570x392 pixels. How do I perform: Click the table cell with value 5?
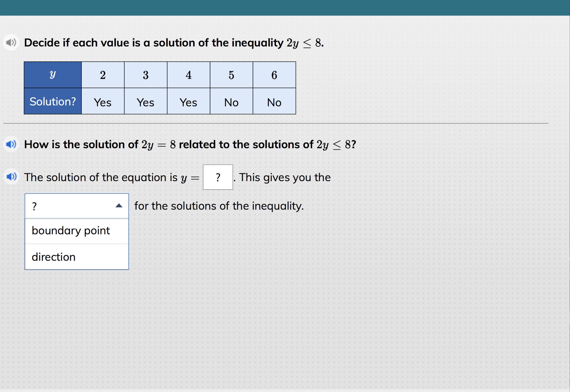231,75
